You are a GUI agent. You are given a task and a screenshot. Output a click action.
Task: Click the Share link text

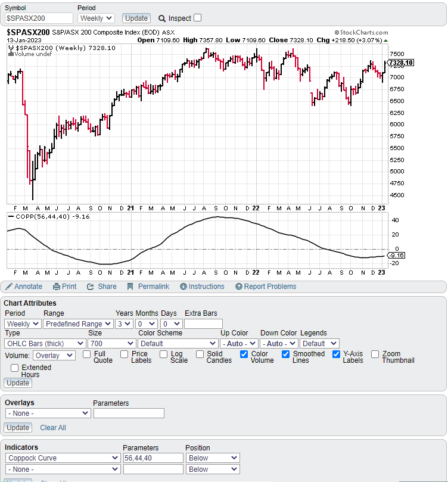tap(107, 287)
